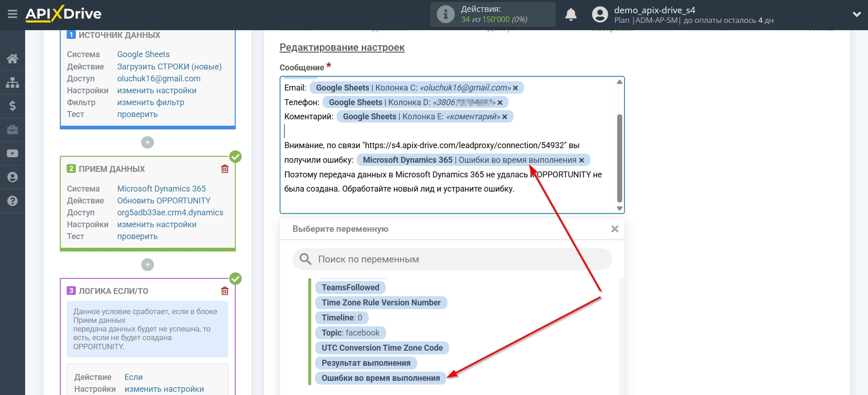Open the YouTube video sidebar icon
The width and height of the screenshot is (868, 395).
[12, 154]
